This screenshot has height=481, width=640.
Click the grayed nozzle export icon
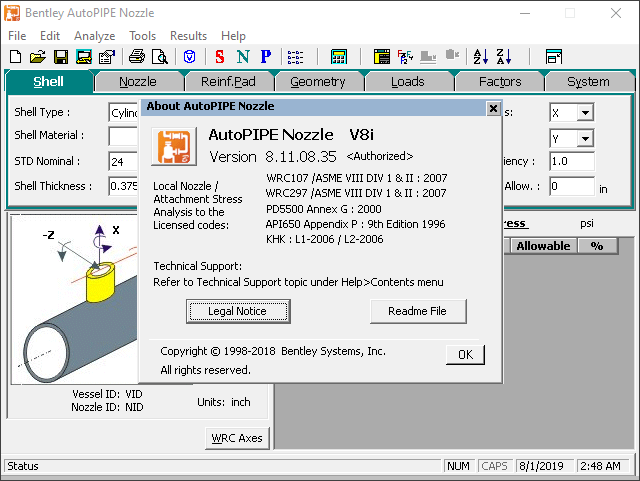coord(452,55)
